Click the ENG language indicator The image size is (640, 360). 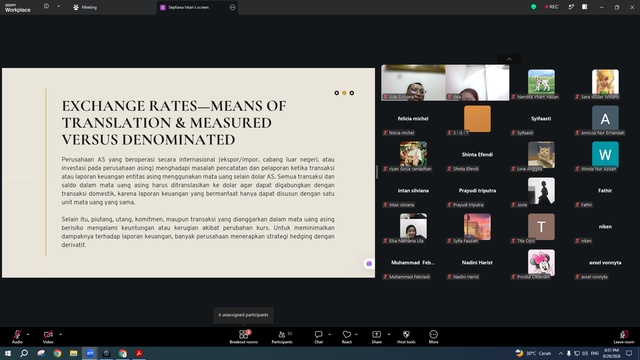coord(595,353)
